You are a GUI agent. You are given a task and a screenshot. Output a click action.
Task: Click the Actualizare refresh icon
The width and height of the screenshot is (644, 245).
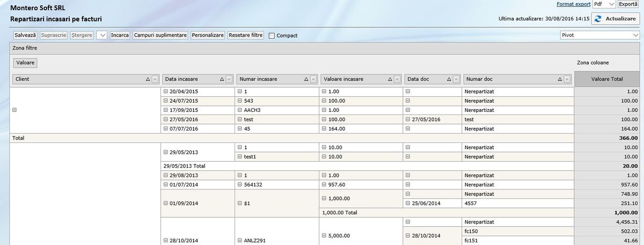tap(598, 19)
